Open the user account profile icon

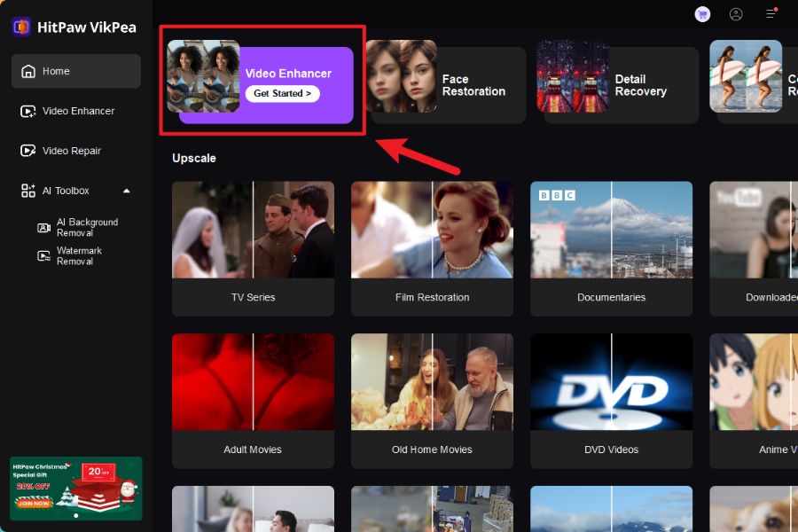click(x=736, y=14)
